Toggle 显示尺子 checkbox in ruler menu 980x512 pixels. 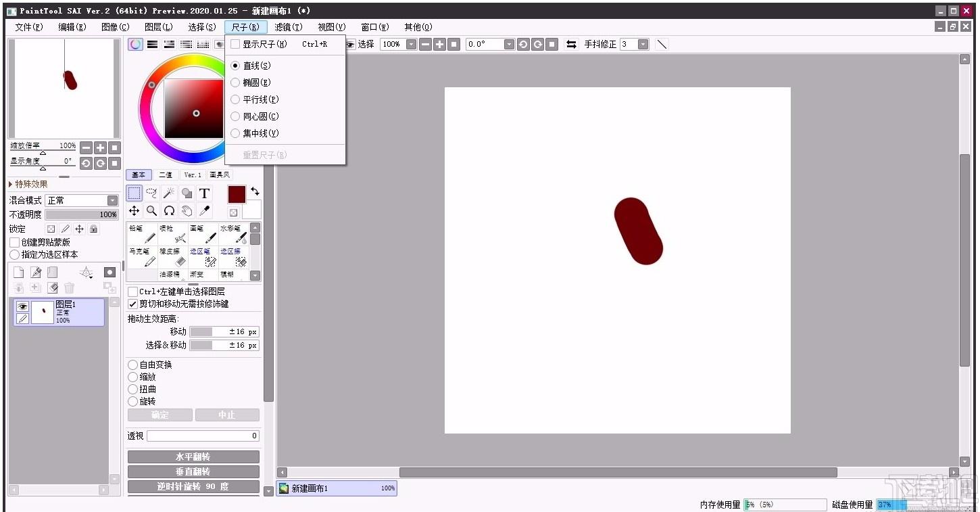tap(235, 44)
